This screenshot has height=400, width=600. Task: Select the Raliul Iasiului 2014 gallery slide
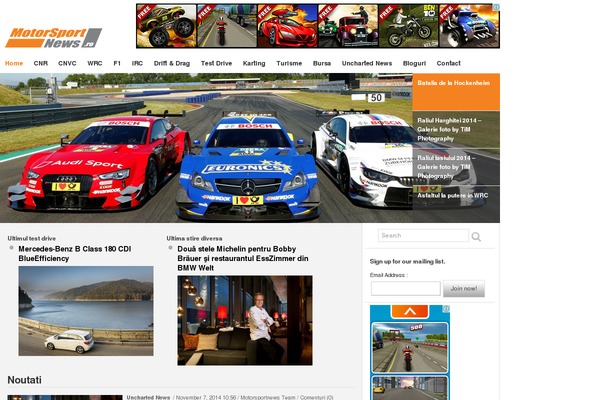tap(456, 167)
